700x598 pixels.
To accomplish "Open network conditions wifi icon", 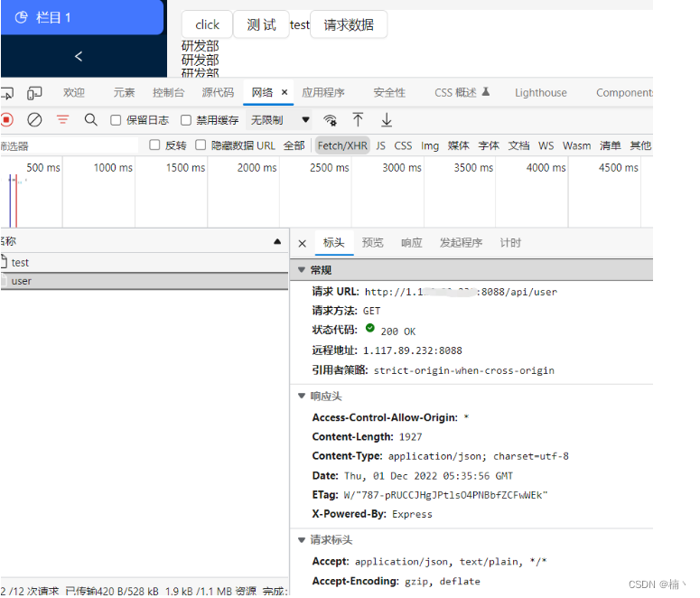I will pyautogui.click(x=330, y=120).
